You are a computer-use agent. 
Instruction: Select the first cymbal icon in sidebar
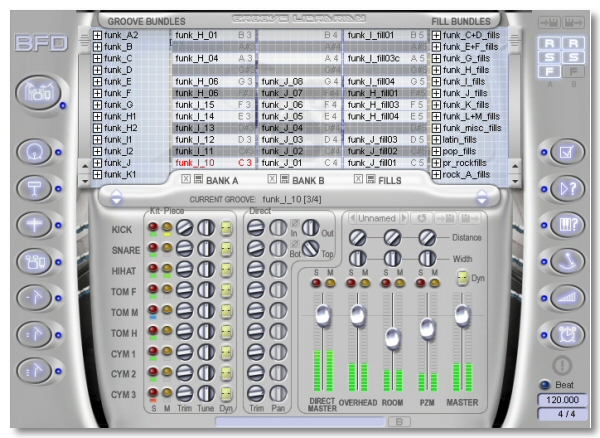point(34,298)
